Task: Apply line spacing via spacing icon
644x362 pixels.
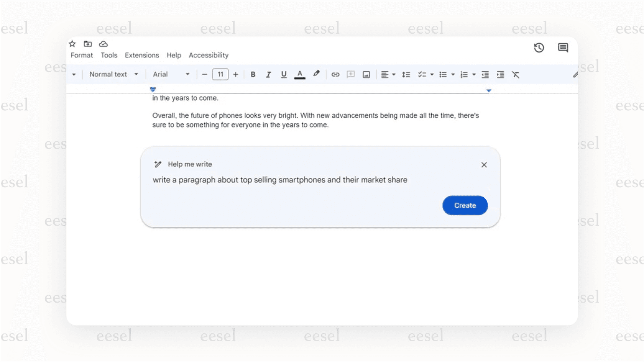Action: [406, 74]
